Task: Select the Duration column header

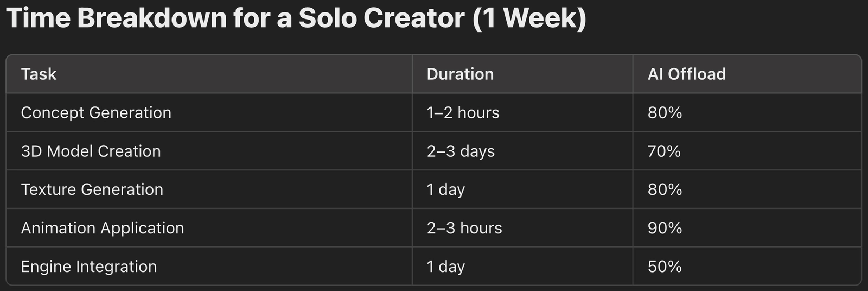Action: (460, 74)
